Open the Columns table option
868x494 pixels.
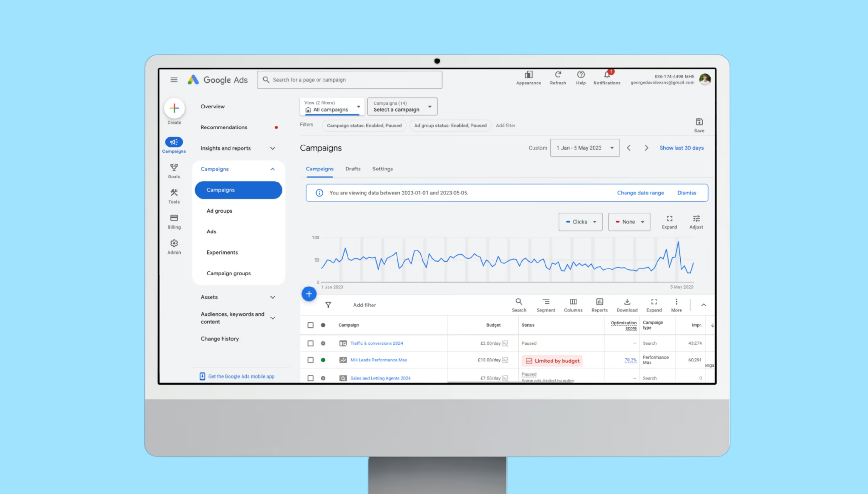[573, 302]
